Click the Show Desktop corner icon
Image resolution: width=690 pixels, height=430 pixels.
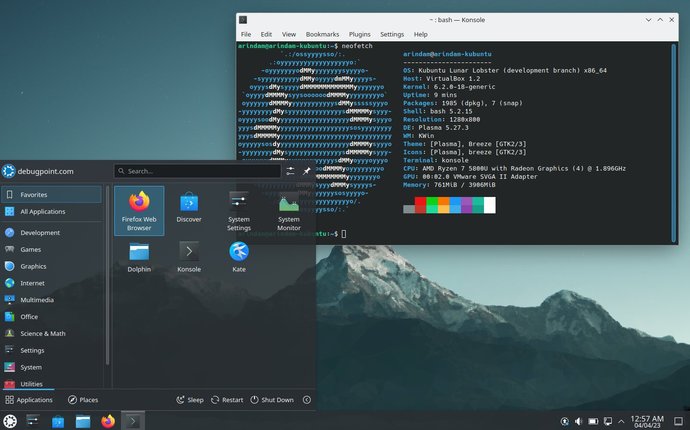point(679,421)
